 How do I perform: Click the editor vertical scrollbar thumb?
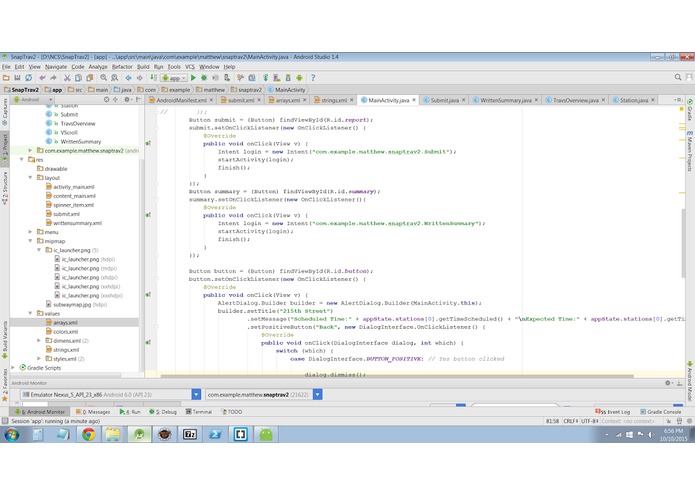683,242
